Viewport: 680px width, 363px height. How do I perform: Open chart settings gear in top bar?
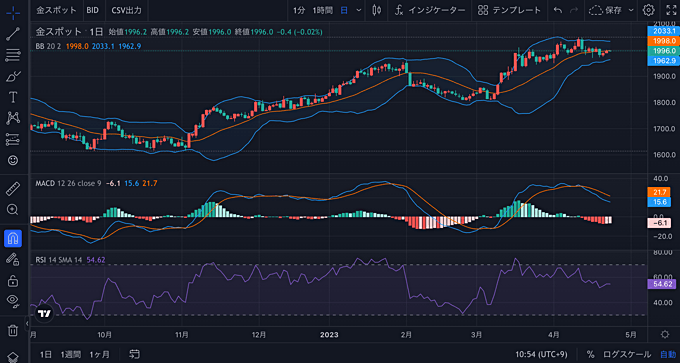coord(648,10)
